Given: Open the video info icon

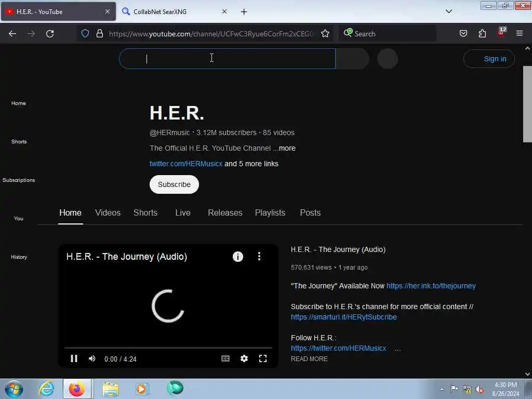Looking at the screenshot, I should (238, 257).
